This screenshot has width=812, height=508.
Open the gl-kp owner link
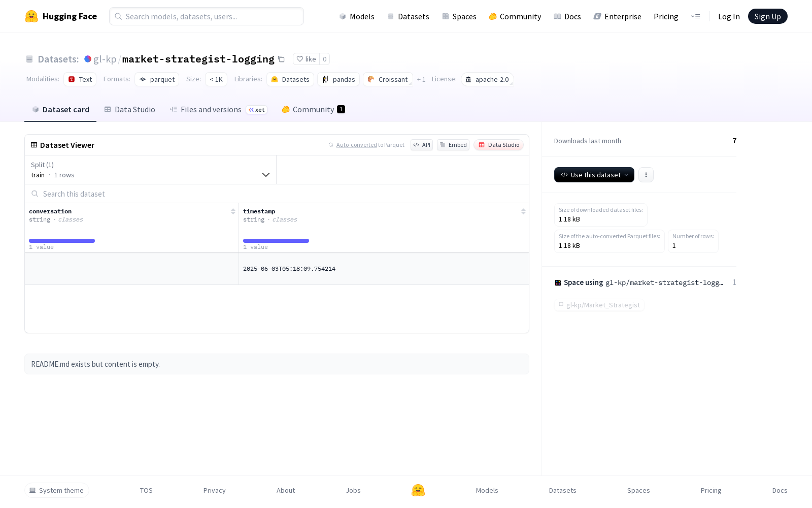point(105,59)
